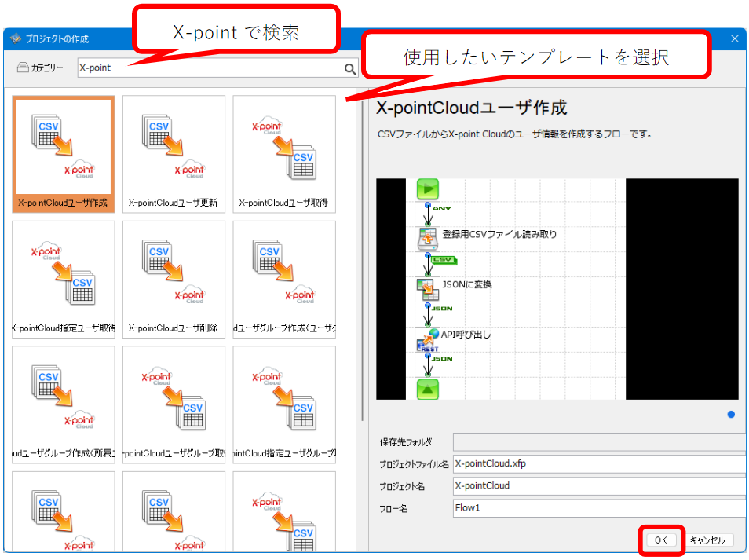Choose the pointCloud指定ユーザグループ template tile
The image size is (749, 560).
tap(284, 404)
